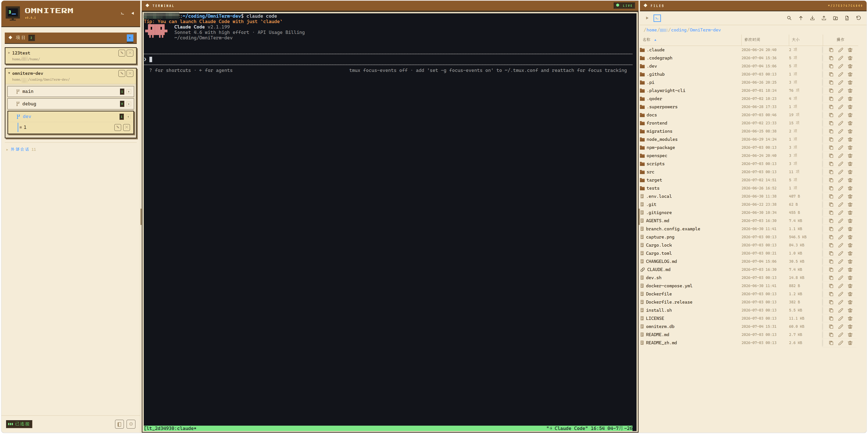Image resolution: width=868 pixels, height=434 pixels.
Task: Edit the omniterm-dev project
Action: pos(122,73)
